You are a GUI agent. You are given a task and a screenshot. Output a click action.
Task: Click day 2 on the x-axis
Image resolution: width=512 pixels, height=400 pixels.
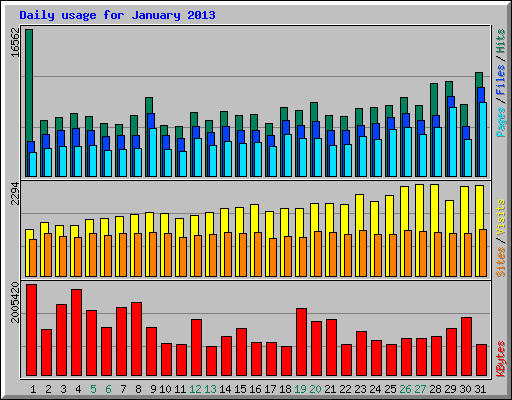(48, 389)
